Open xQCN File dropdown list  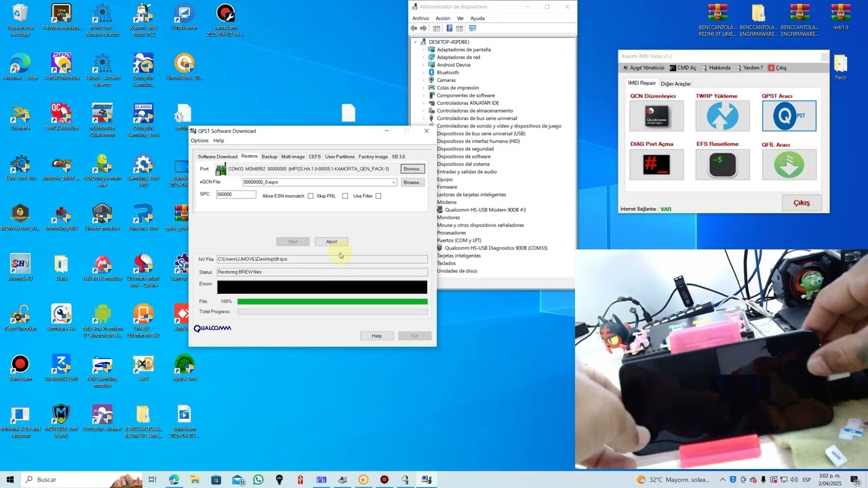pyautogui.click(x=393, y=182)
